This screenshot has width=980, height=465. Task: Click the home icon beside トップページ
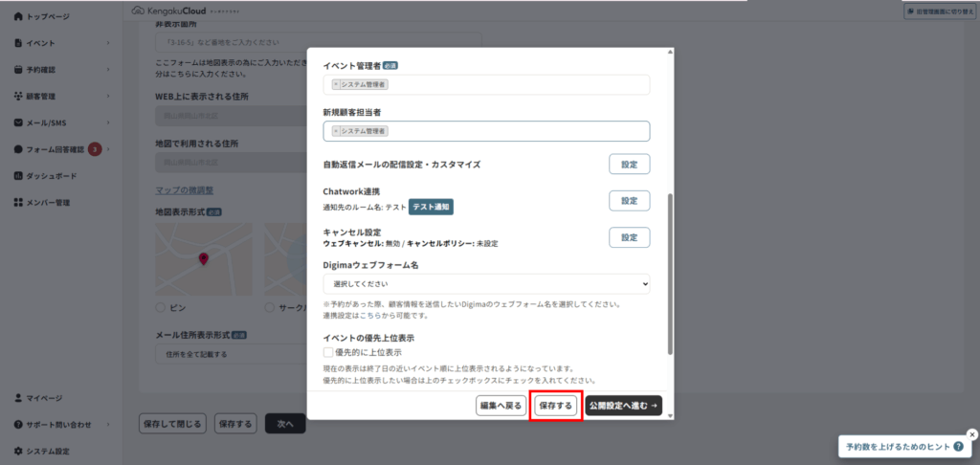(x=19, y=17)
